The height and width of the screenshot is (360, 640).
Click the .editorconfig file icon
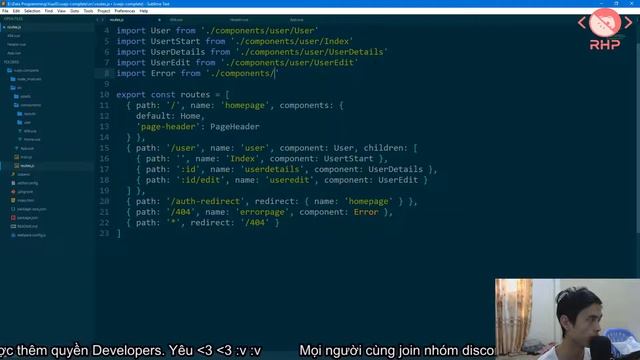(13, 183)
